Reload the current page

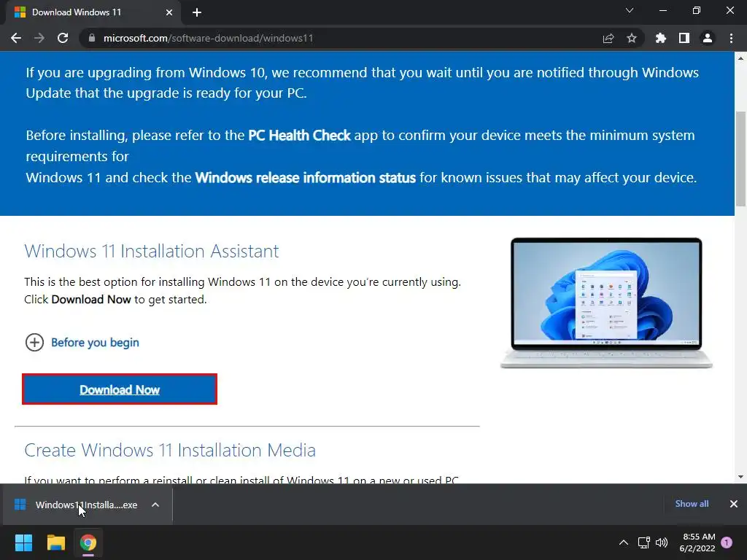coord(63,38)
